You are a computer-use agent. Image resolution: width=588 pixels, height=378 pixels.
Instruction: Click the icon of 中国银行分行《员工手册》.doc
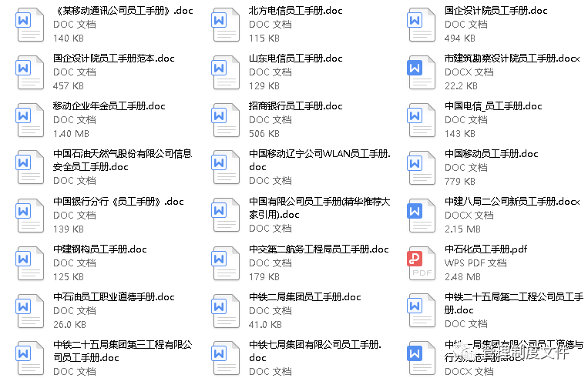pyautogui.click(x=30, y=216)
